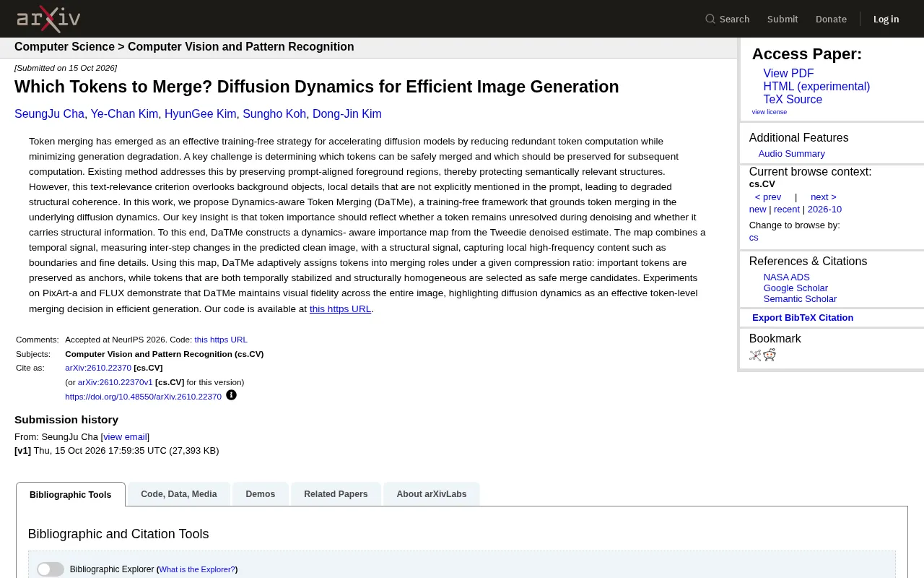Open the code URL in Comments row
Screen dimensions: 924x578
pos(221,340)
